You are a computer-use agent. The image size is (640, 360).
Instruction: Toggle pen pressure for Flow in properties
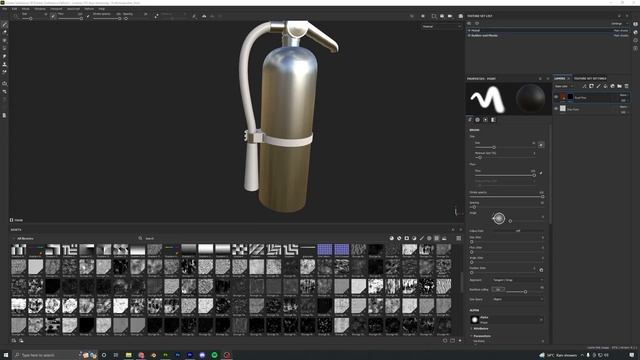click(x=541, y=173)
